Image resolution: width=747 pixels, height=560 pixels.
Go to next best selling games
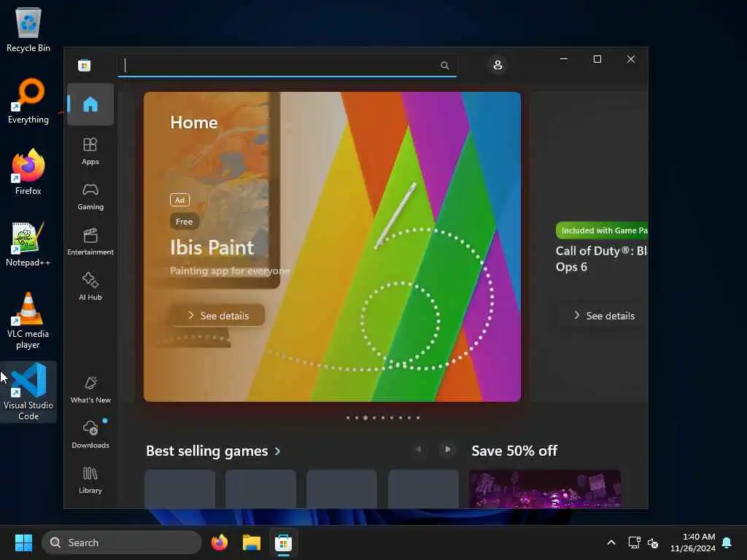point(447,449)
